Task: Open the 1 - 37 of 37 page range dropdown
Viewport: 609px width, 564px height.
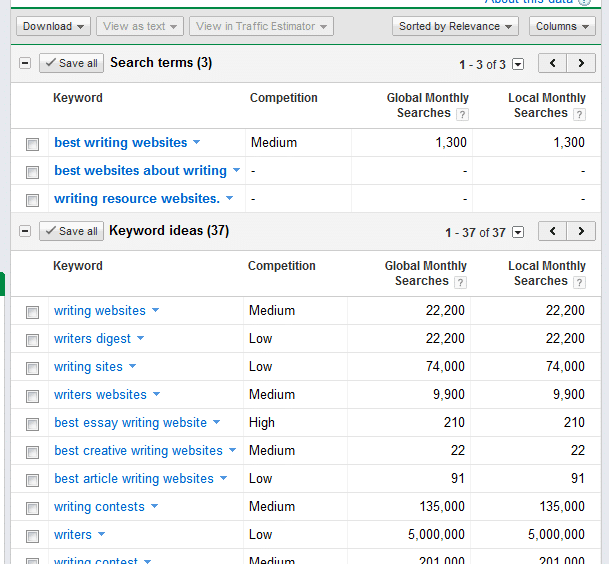Action: click(518, 232)
